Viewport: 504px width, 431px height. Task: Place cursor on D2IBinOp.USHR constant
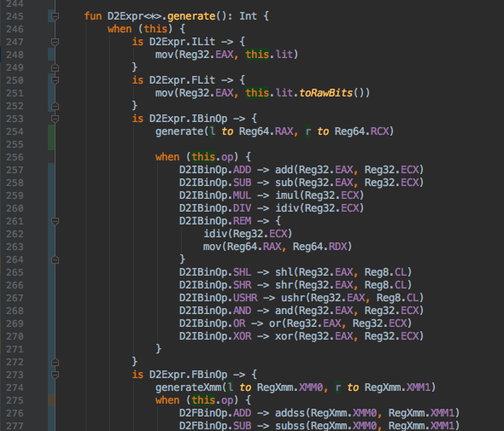click(218, 298)
